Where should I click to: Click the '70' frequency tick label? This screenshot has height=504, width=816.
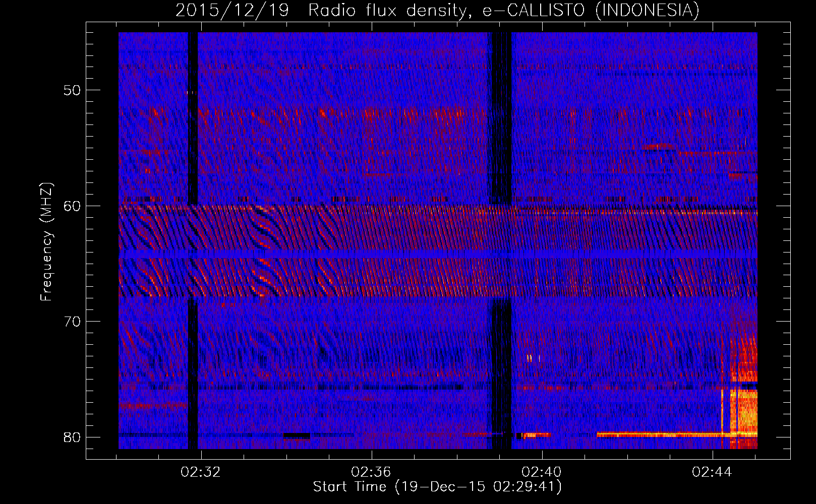click(72, 321)
